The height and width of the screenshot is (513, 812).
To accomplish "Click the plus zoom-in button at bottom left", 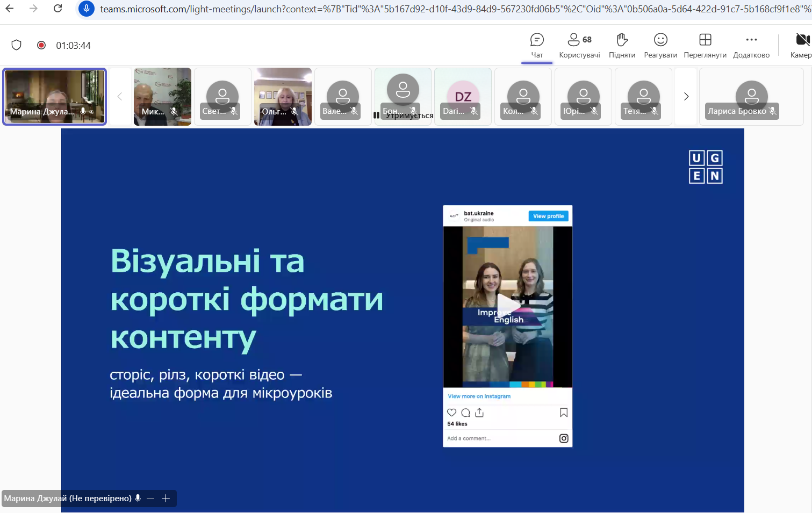I will pos(166,498).
